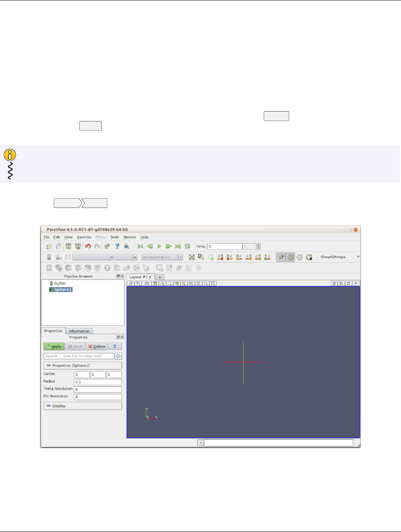Toggle color legend visibility icon
Viewport: 401px width, 532px height.
pos(49,257)
